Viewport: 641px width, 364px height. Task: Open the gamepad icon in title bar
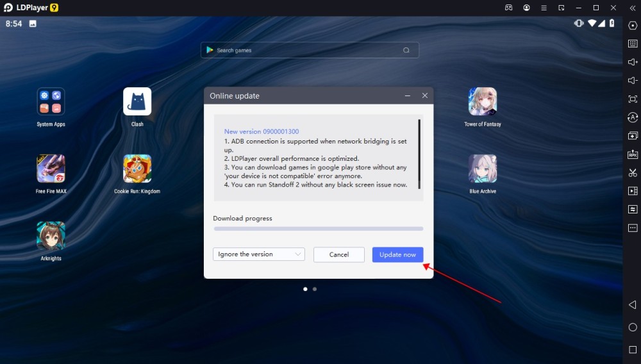tap(508, 8)
